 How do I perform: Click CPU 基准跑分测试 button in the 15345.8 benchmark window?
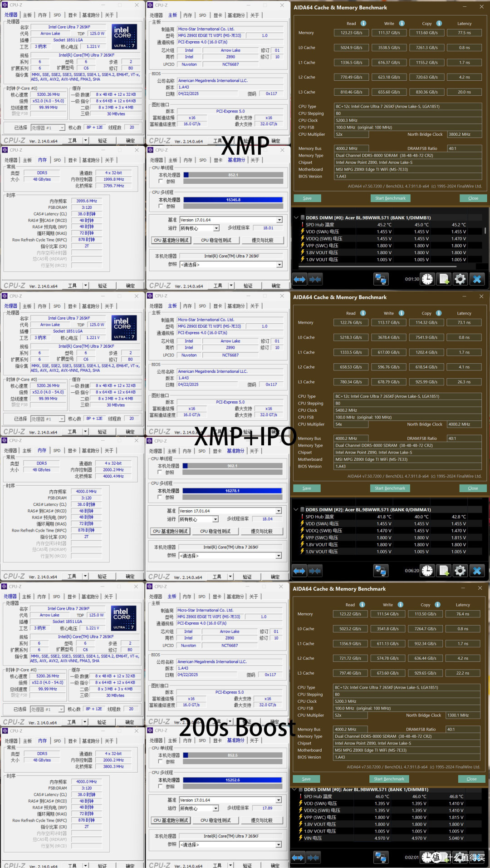coord(171,240)
